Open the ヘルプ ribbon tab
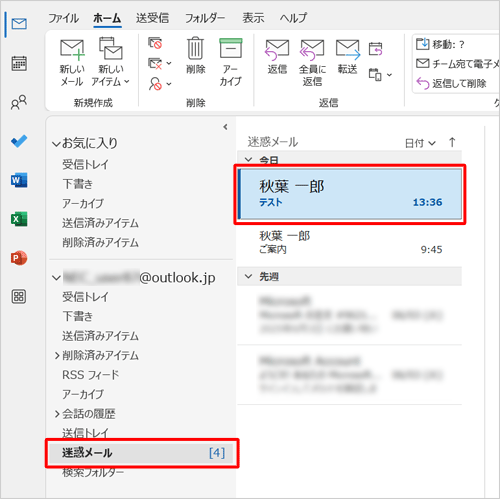Viewport: 500px width, 499px height. coord(293,18)
